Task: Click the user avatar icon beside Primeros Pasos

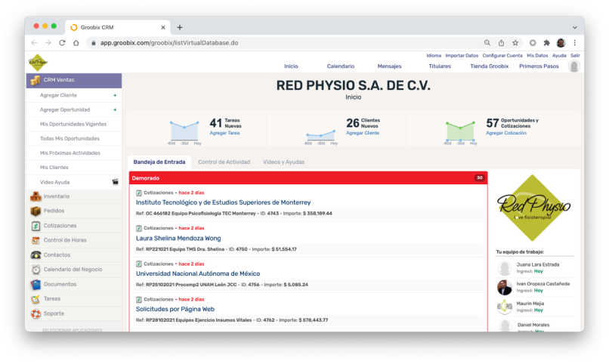Action: coord(574,66)
